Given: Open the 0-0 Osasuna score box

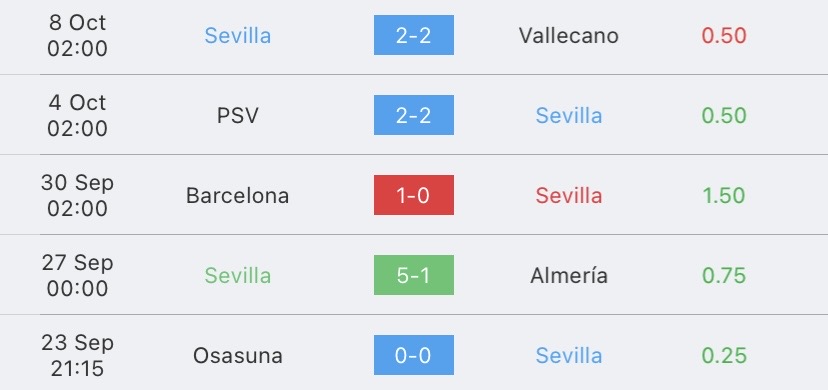Looking at the screenshot, I should 413,355.
